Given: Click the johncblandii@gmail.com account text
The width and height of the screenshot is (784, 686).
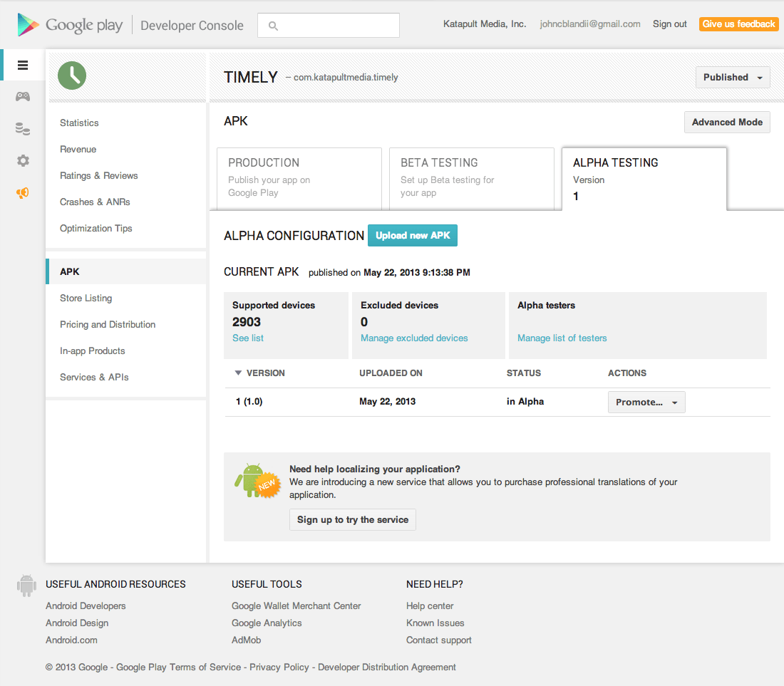Looking at the screenshot, I should click(x=590, y=24).
